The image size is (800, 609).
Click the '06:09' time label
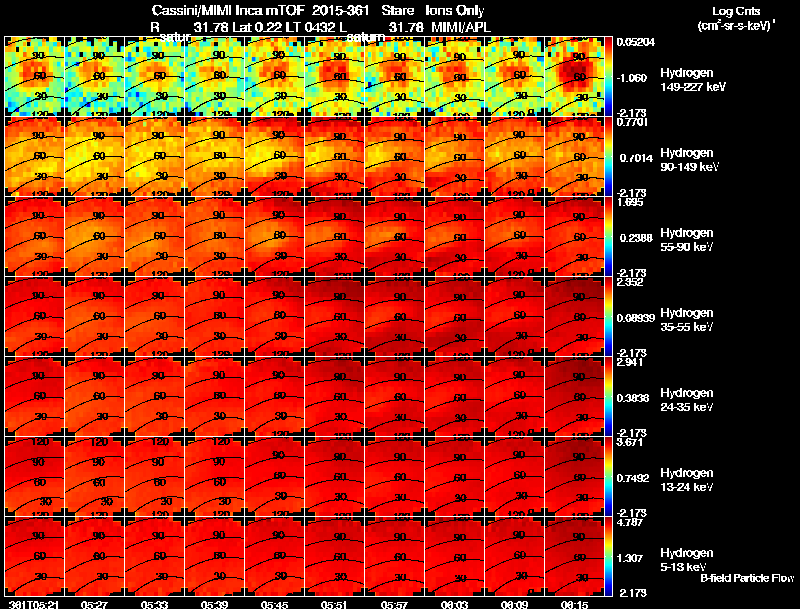[x=515, y=604]
